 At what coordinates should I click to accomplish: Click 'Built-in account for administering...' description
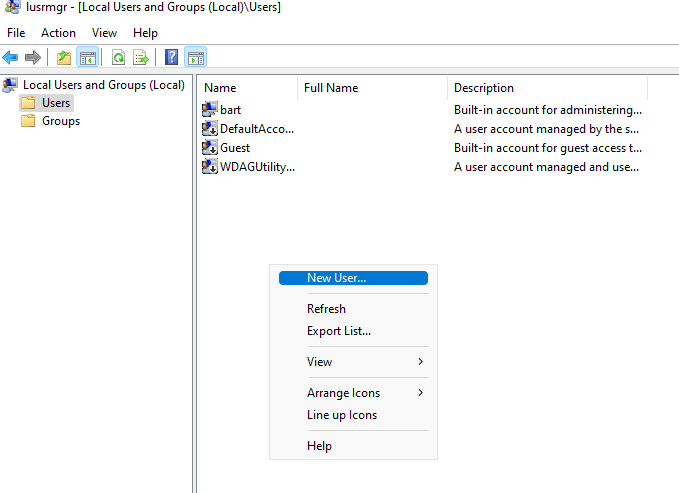point(548,110)
